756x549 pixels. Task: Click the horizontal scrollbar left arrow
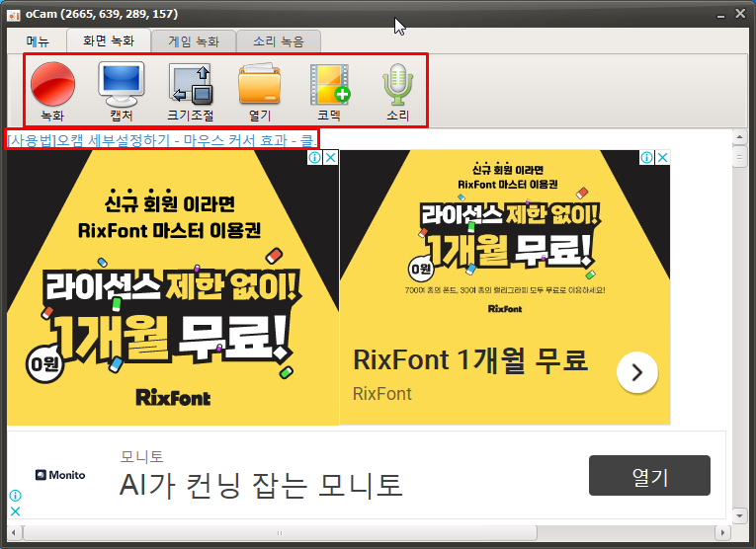pos(14,532)
